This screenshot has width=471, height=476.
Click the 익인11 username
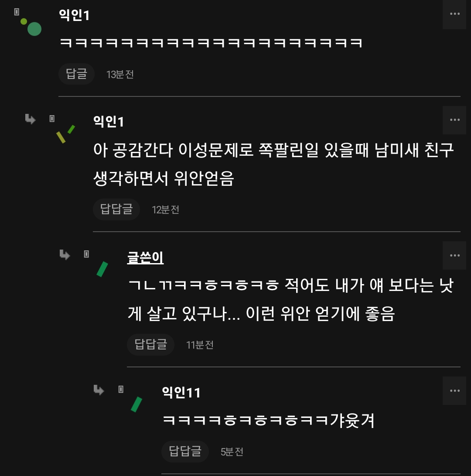click(x=181, y=393)
